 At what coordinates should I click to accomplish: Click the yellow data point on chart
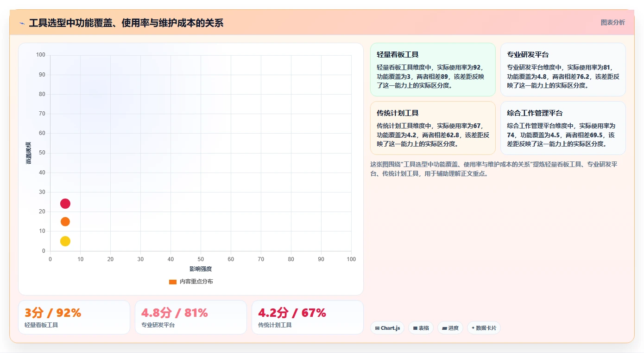65,241
